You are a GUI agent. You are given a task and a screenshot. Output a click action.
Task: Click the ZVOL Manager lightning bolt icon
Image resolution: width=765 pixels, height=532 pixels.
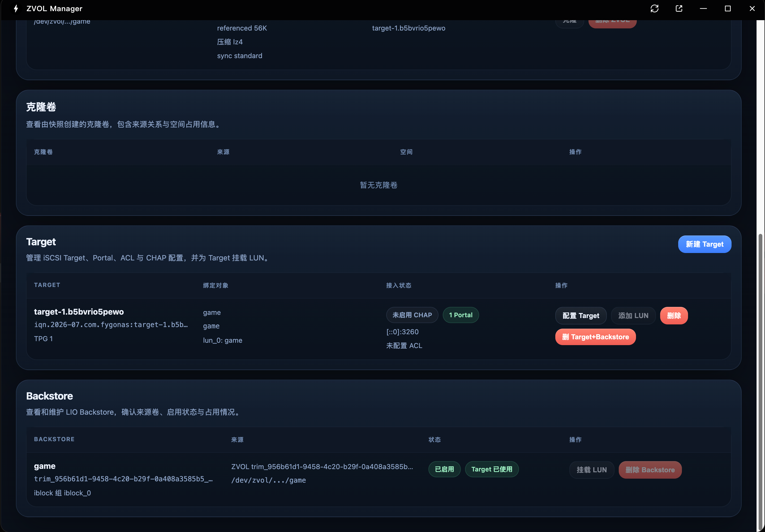(x=16, y=9)
